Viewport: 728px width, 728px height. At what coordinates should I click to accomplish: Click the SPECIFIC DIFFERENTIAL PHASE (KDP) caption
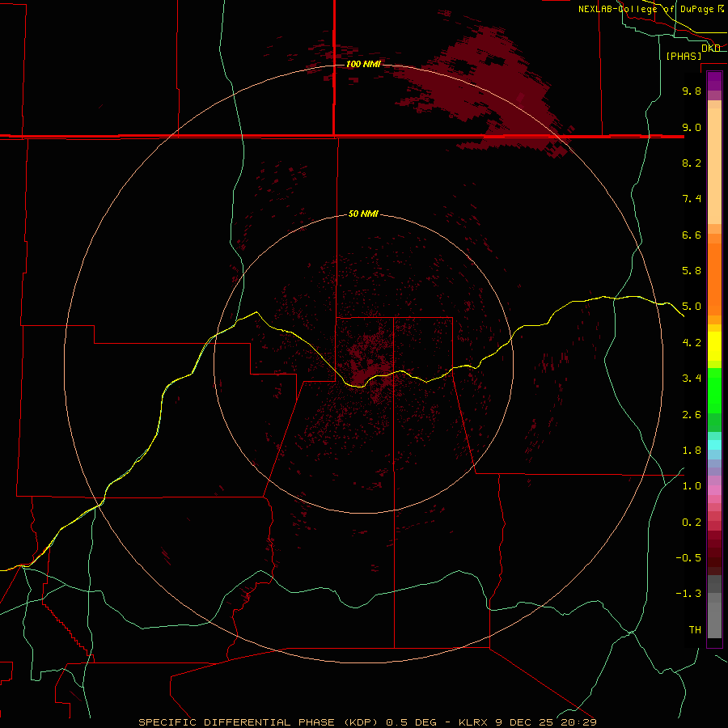click(259, 722)
